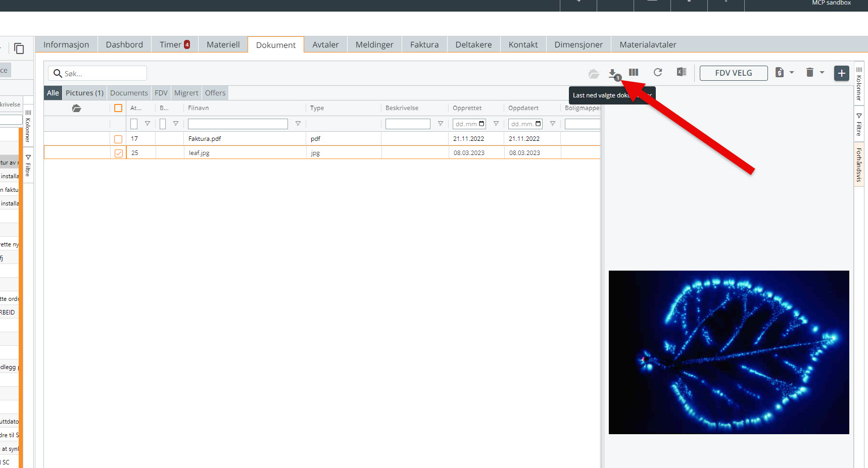868x468 pixels.
Task: Open filter funnel for Oppdatert column
Action: pos(553,124)
